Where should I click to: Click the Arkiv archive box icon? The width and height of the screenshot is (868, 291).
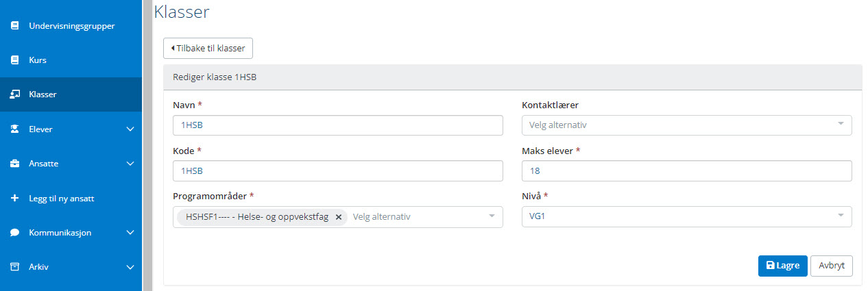coord(14,267)
